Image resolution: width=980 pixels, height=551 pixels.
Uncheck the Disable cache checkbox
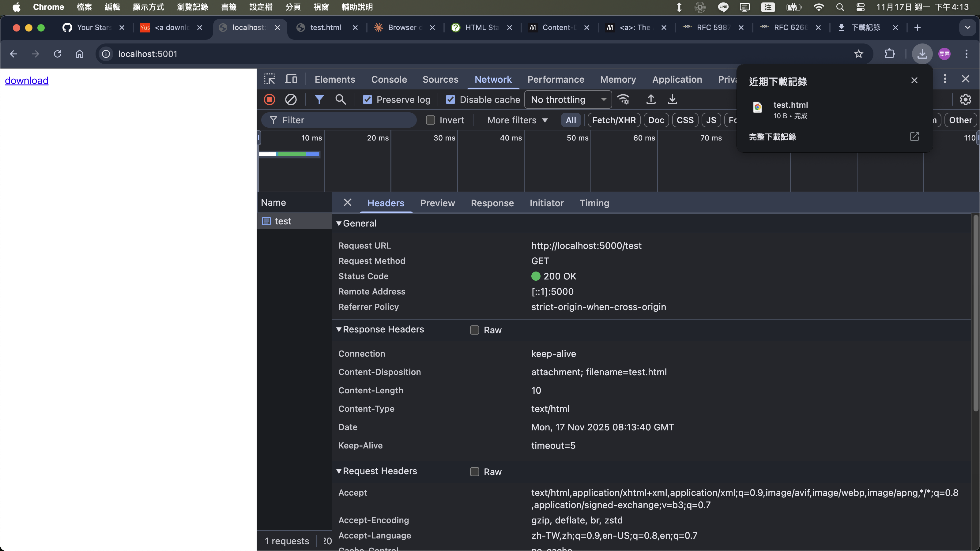[450, 99]
